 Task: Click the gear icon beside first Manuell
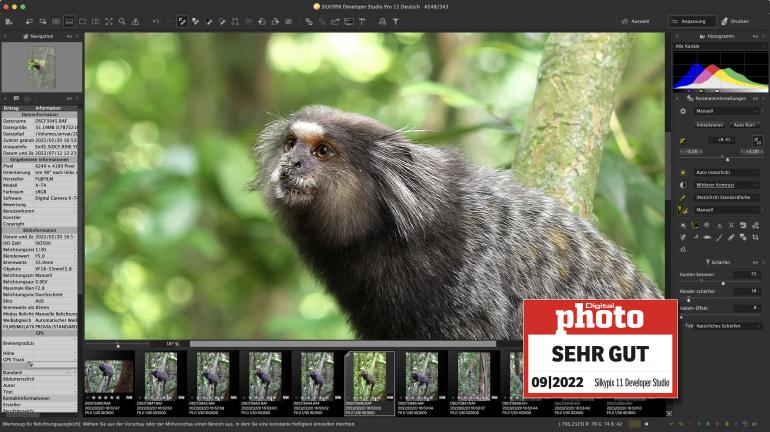click(x=683, y=111)
